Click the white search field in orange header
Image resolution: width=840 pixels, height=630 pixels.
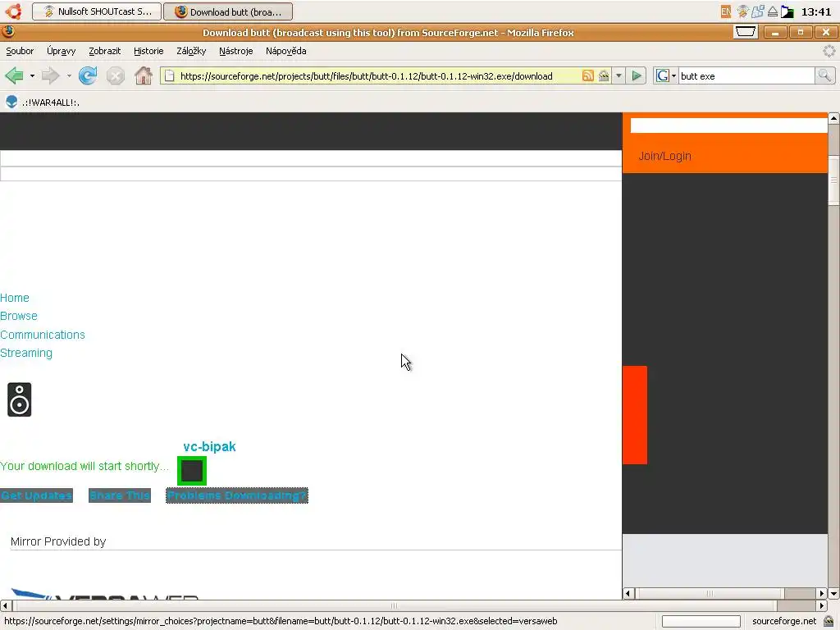pyautogui.click(x=728, y=126)
